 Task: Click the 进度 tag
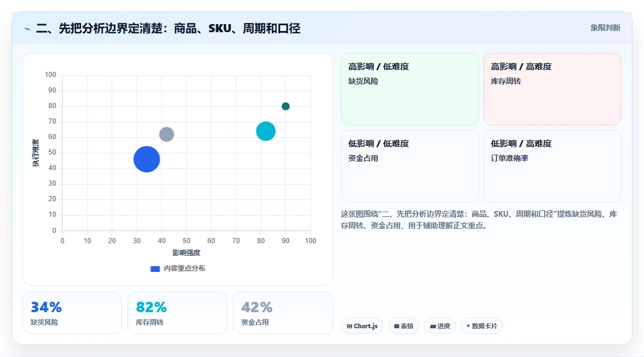pos(440,326)
